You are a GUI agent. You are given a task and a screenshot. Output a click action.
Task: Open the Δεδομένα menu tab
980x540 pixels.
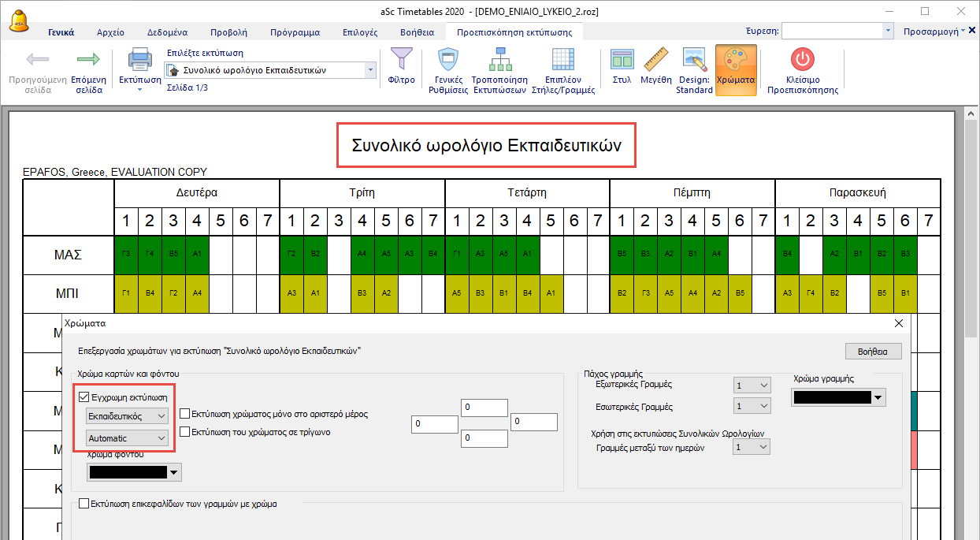(x=167, y=32)
